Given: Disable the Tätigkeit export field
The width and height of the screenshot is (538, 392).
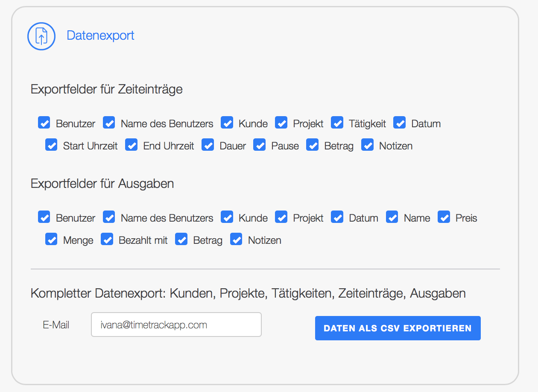Looking at the screenshot, I should 337,123.
